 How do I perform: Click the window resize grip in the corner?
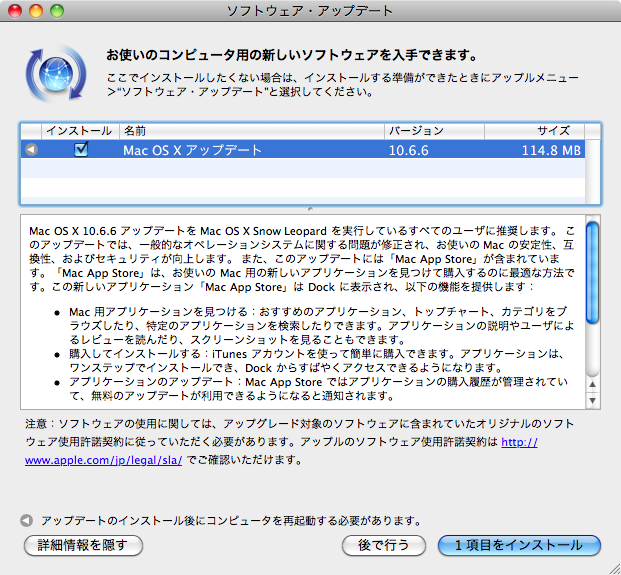pyautogui.click(x=613, y=567)
